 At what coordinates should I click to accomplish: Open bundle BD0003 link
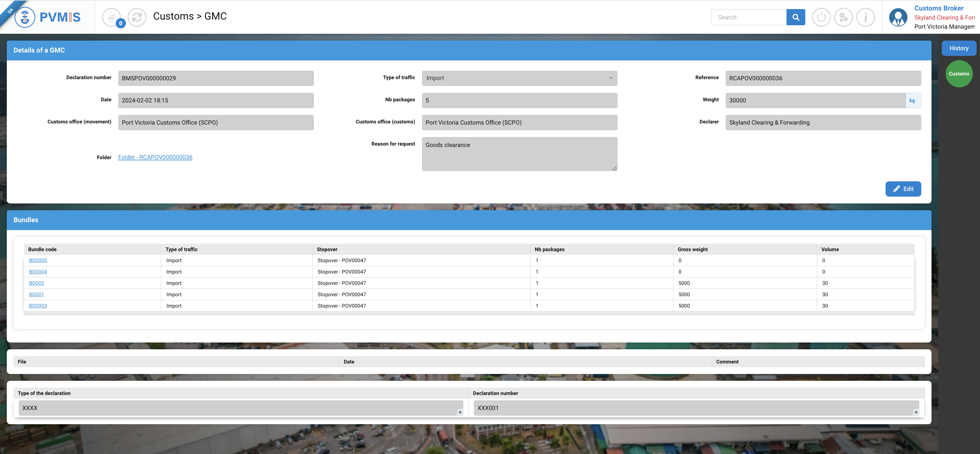[x=38, y=306]
